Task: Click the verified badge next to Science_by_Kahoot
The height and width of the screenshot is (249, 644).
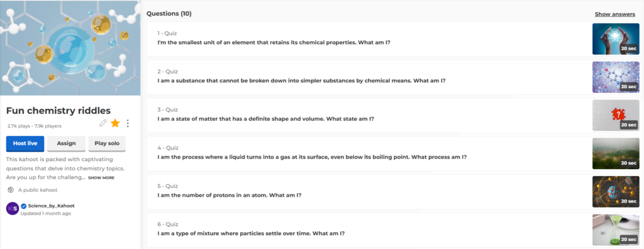Action: 24,206
